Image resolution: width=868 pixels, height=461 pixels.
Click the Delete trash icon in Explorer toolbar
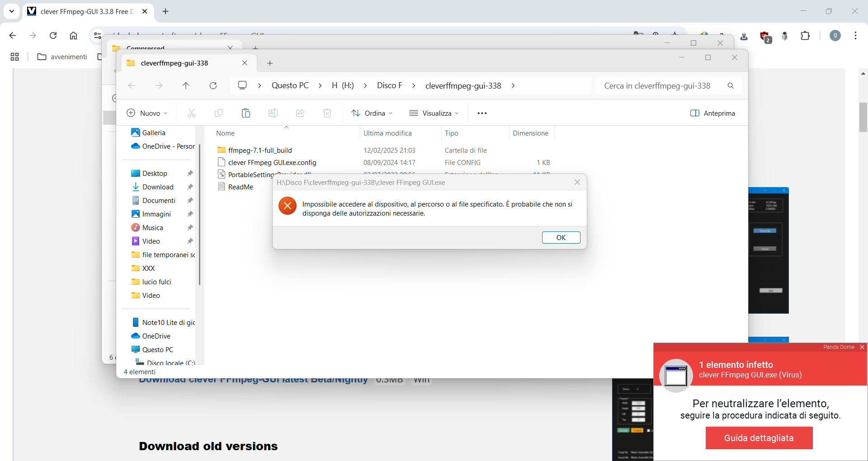click(327, 113)
